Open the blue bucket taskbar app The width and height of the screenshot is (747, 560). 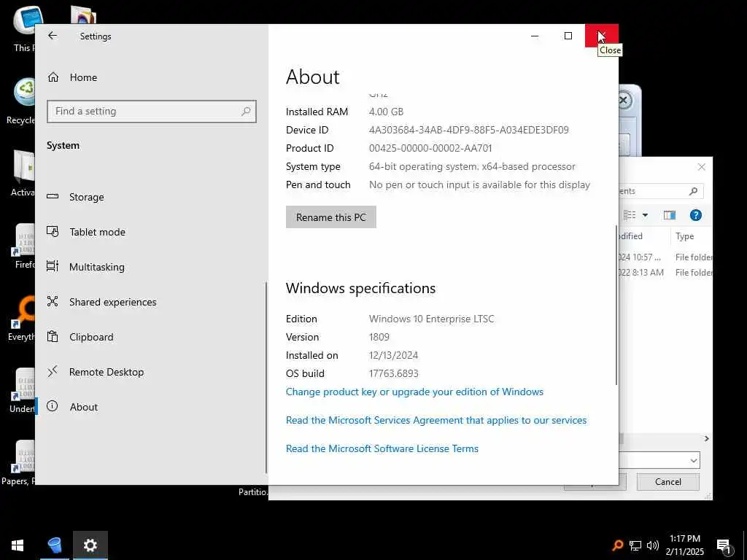click(x=55, y=545)
